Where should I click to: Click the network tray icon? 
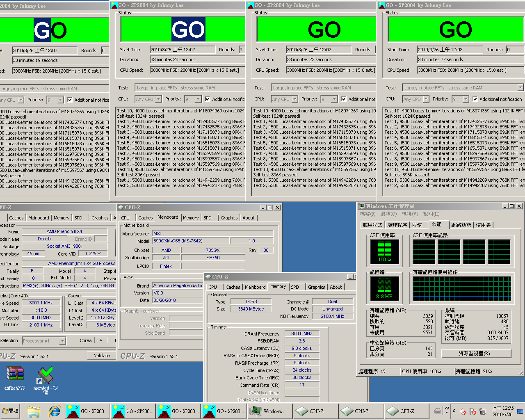tap(483, 411)
